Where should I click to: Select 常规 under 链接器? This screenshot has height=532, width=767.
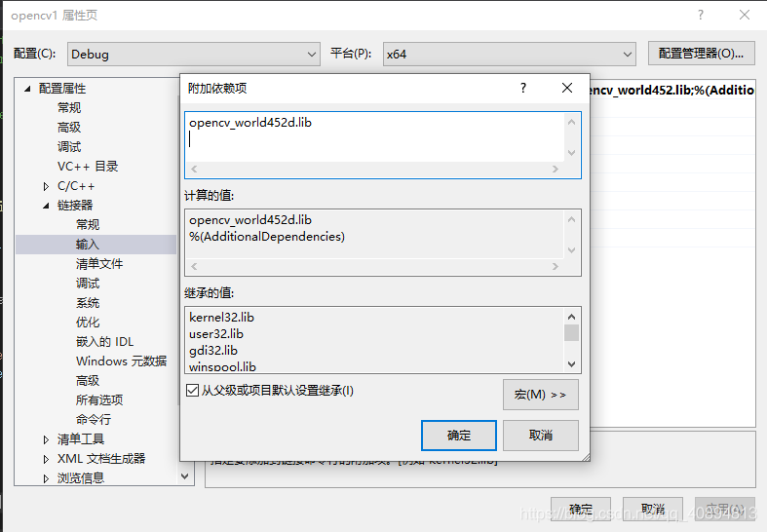click(88, 225)
